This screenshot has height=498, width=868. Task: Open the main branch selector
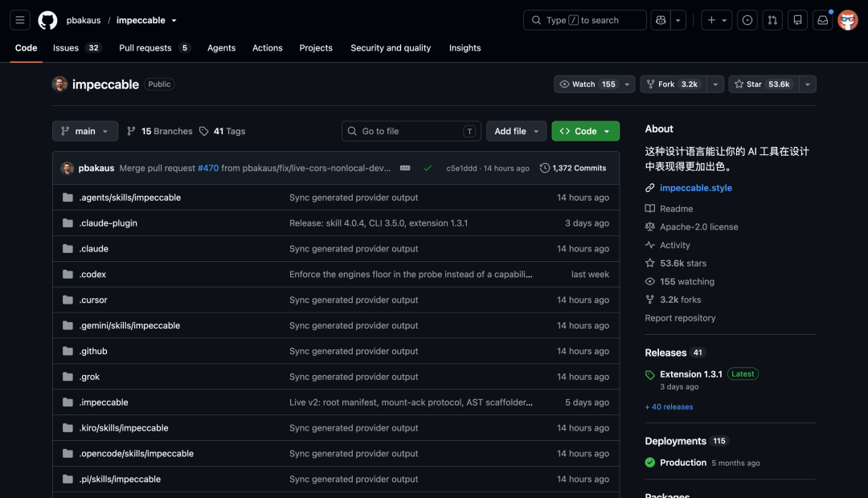tap(85, 131)
